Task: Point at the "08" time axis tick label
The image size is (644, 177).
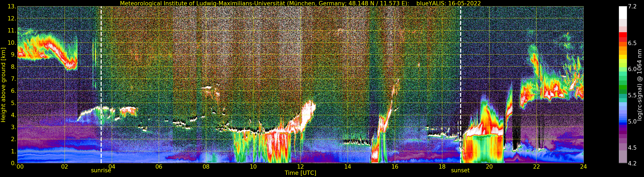Action: [x=206, y=166]
